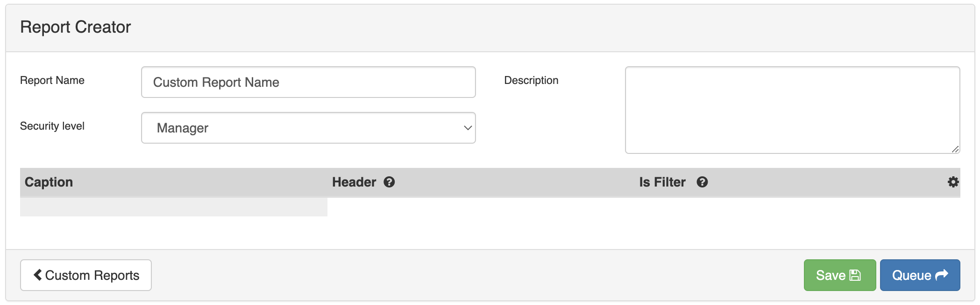Image resolution: width=980 pixels, height=305 pixels.
Task: Click inside the Description text area
Action: pos(792,110)
